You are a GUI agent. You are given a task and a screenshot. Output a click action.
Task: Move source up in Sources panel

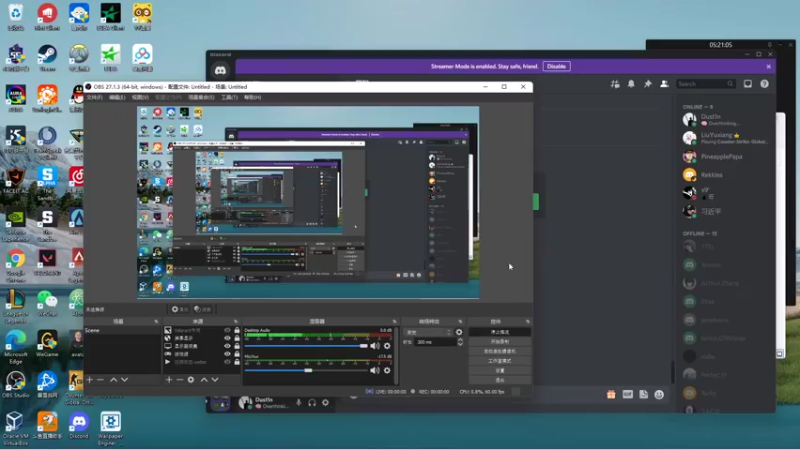204,380
